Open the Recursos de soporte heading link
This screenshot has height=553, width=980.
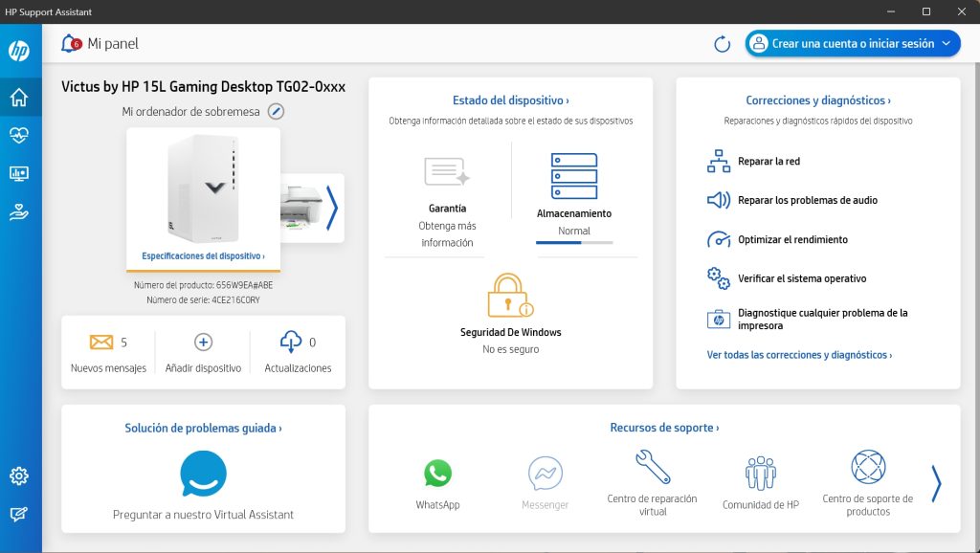tap(664, 428)
